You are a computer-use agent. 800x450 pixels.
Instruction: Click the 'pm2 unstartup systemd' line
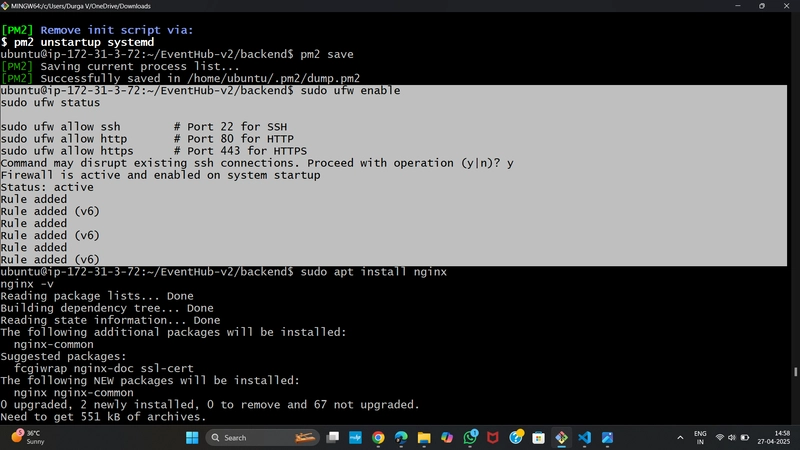[77, 42]
